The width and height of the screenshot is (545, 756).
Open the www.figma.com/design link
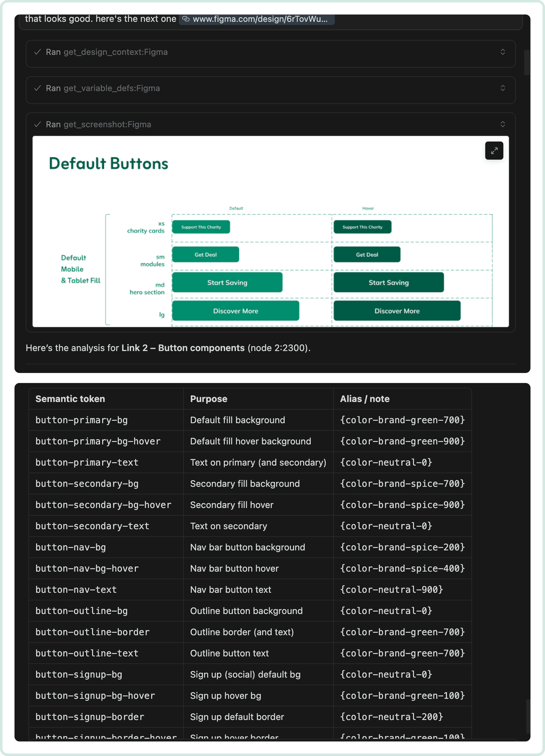260,19
